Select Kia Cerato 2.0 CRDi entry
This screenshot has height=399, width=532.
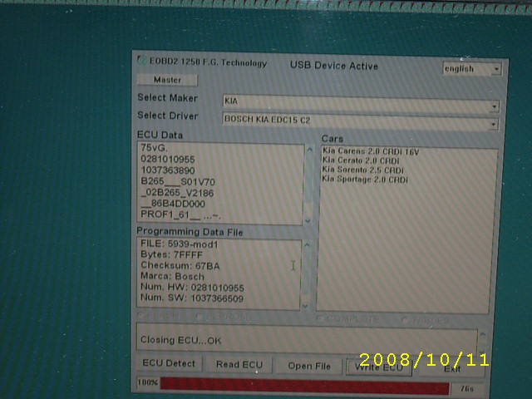click(x=361, y=160)
